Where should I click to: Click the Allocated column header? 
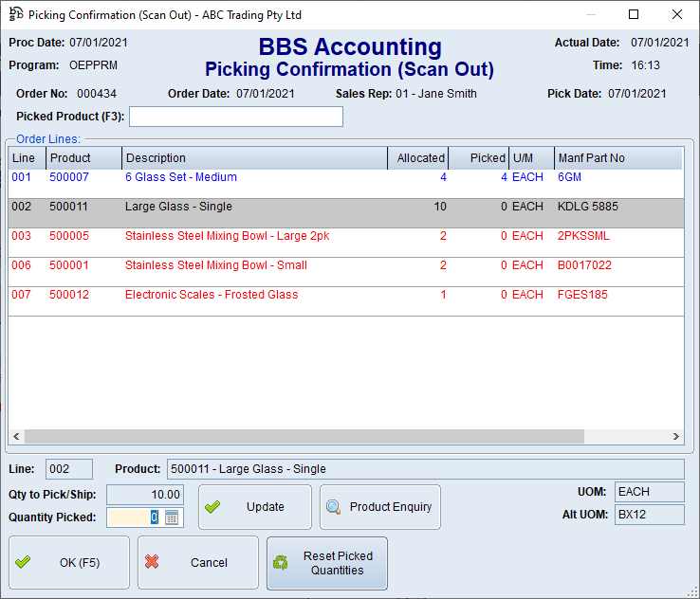click(x=418, y=158)
